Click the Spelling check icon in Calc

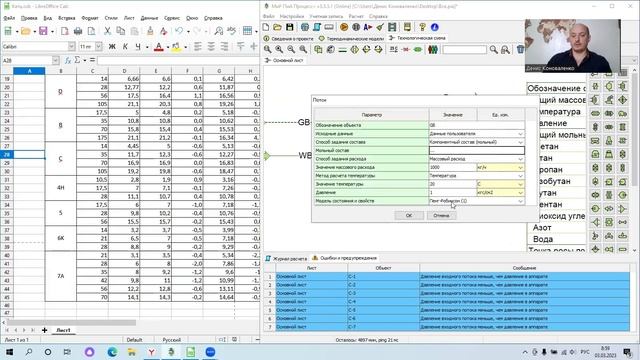pyautogui.click(x=231, y=31)
